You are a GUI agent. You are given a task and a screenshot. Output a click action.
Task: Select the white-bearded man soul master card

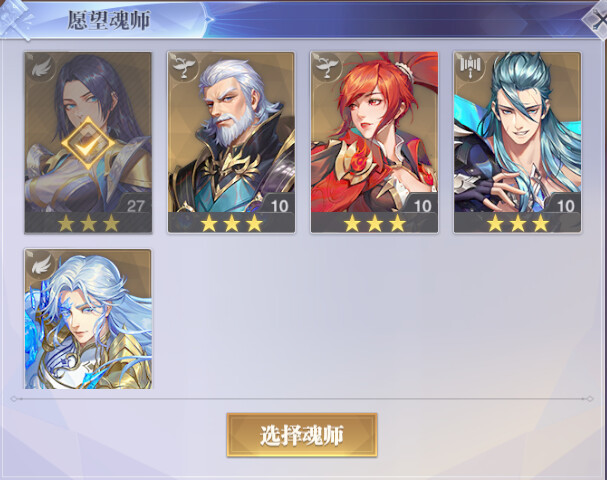click(231, 142)
